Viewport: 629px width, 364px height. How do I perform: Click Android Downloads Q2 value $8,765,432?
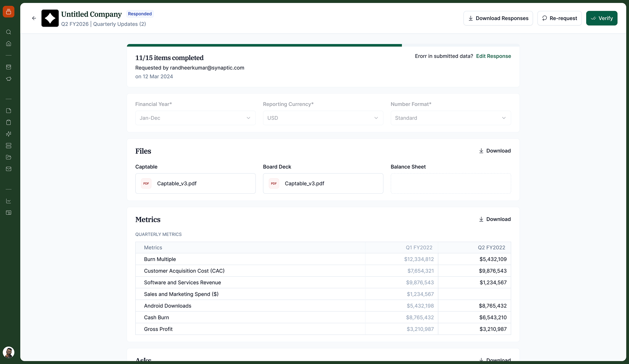pyautogui.click(x=493, y=306)
